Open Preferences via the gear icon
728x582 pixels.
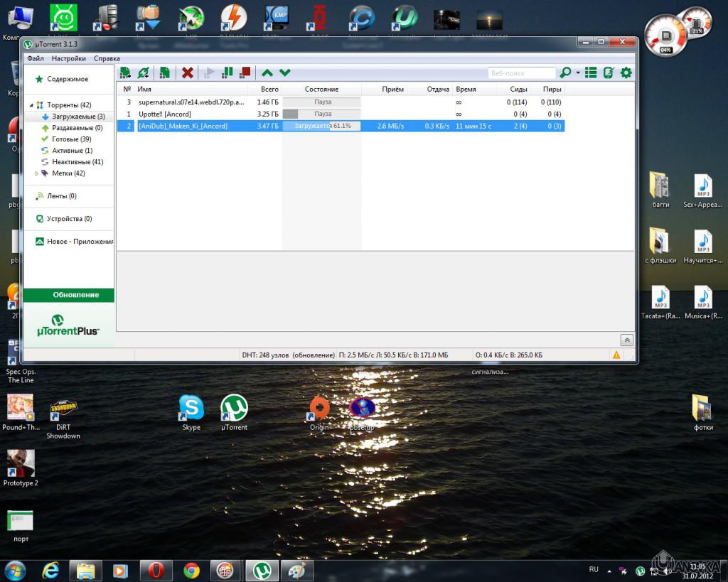tap(626, 72)
